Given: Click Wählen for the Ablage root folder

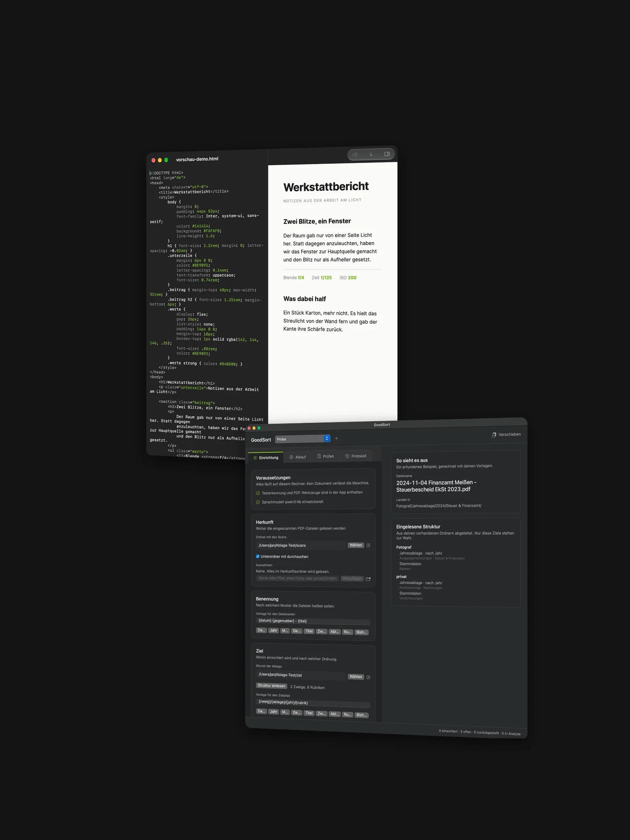Looking at the screenshot, I should [356, 677].
